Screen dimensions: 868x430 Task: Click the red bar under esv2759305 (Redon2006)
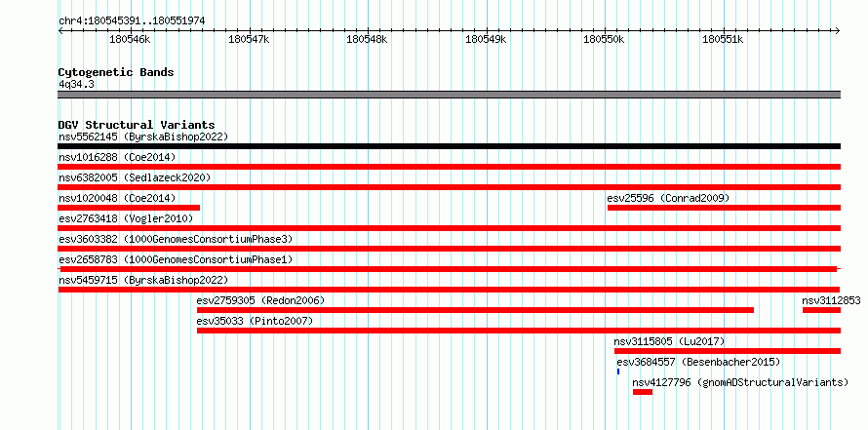click(x=475, y=310)
